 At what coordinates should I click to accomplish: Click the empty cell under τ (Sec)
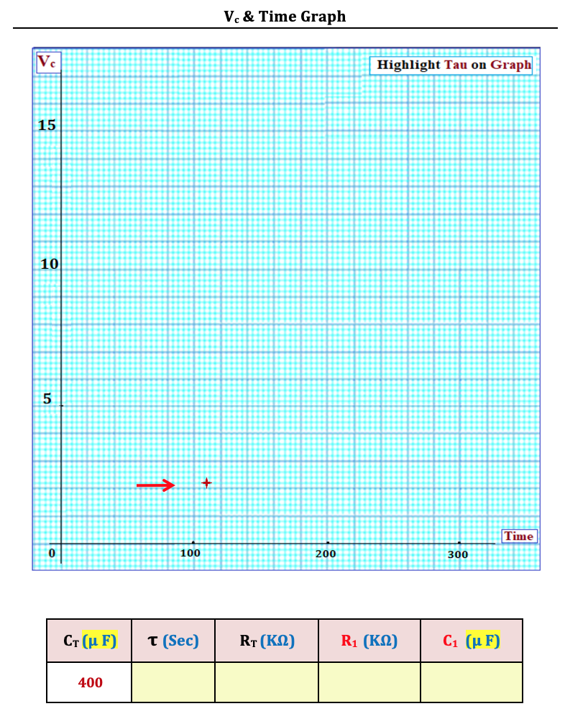click(172, 682)
